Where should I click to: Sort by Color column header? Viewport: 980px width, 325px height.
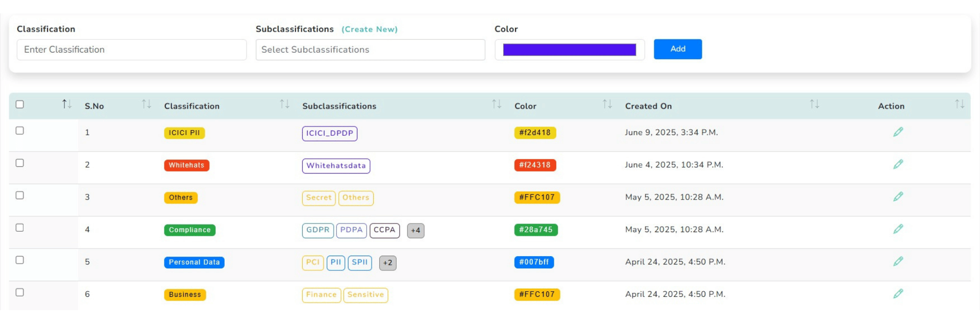click(607, 105)
